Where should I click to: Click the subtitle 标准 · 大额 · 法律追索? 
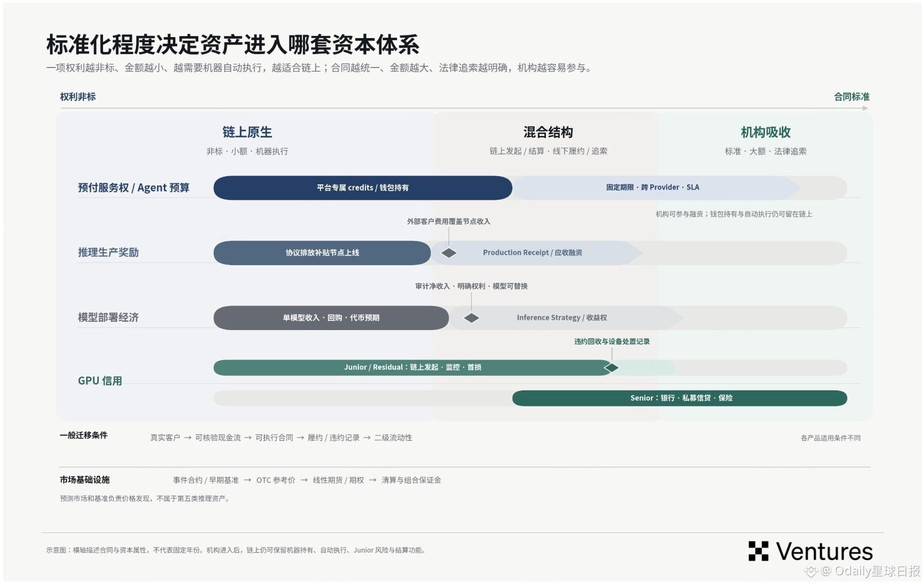click(x=765, y=151)
